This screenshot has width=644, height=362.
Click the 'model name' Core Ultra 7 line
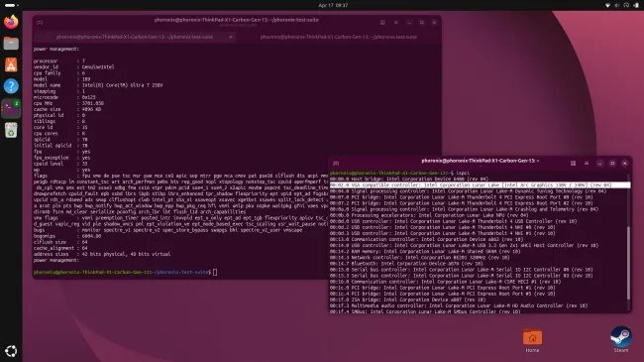[x=98, y=85]
